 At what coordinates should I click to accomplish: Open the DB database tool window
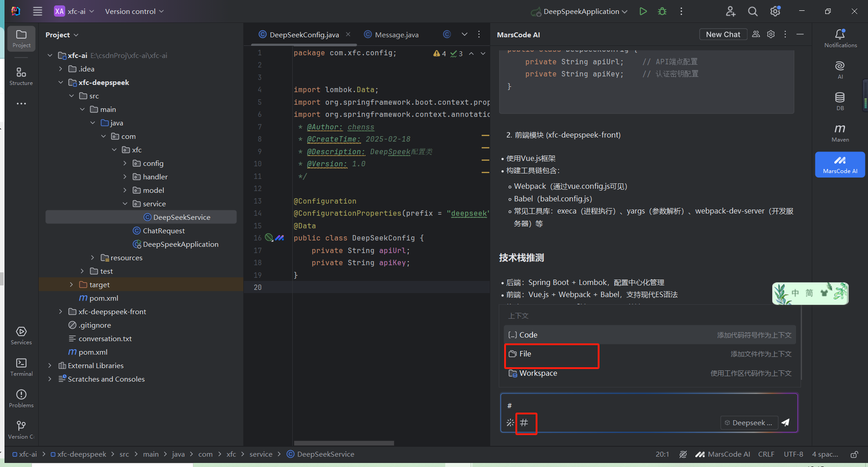point(840,101)
